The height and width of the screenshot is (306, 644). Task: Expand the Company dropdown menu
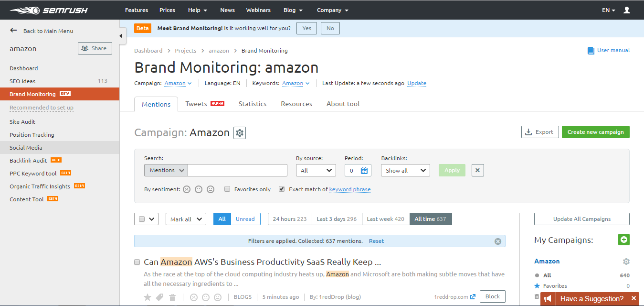coord(333,10)
